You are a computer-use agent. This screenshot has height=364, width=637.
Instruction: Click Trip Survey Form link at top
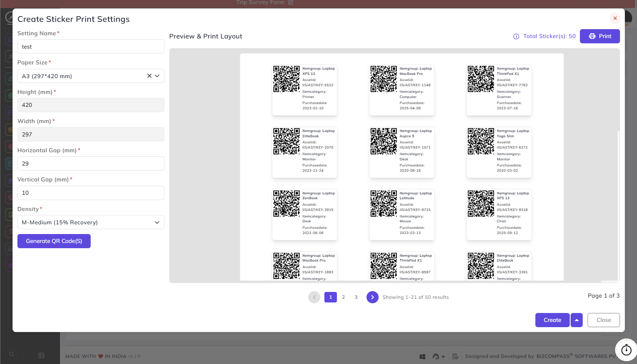(260, 2)
